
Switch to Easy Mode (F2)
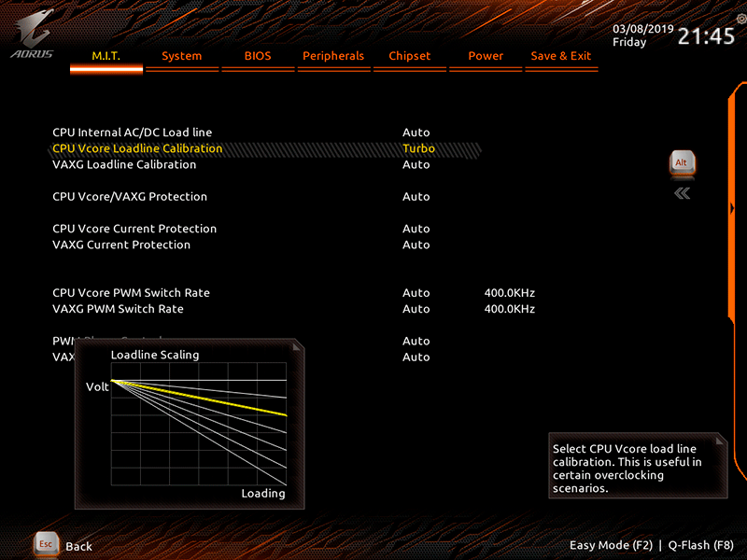point(612,545)
